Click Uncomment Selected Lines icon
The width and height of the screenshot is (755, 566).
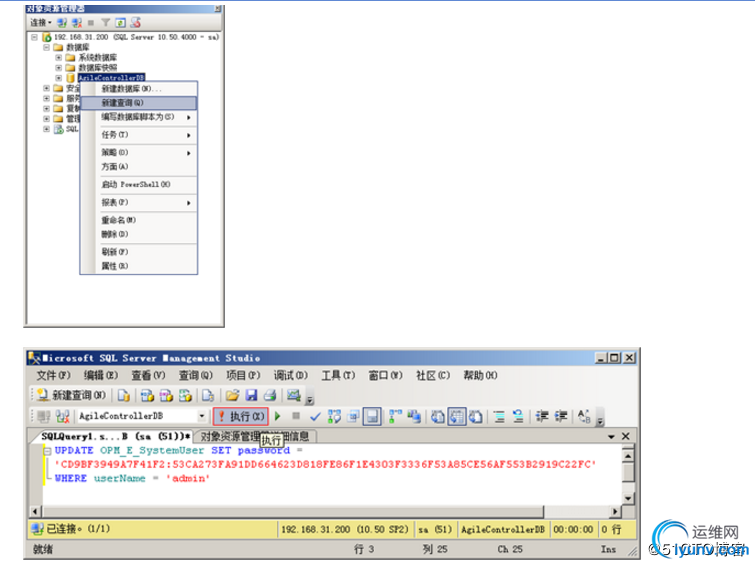(518, 416)
